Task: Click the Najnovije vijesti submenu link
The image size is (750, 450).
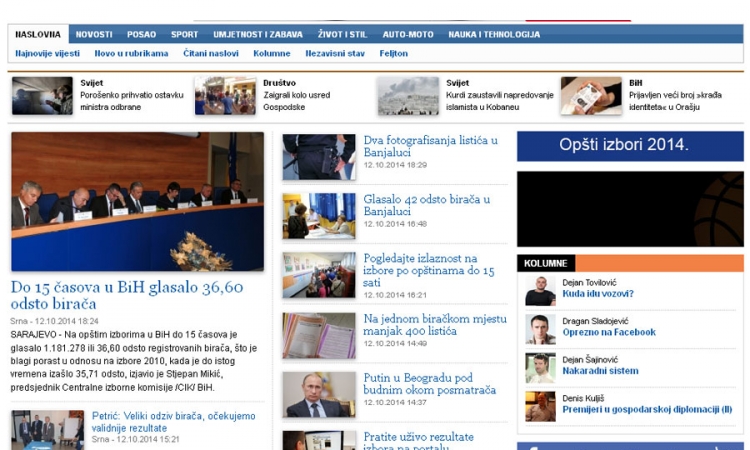Action: pyautogui.click(x=47, y=54)
